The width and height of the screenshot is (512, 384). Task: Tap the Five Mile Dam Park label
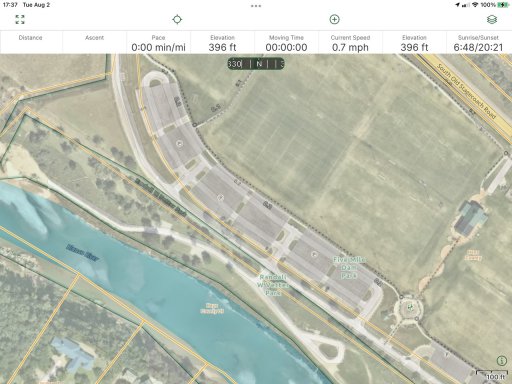[349, 267]
